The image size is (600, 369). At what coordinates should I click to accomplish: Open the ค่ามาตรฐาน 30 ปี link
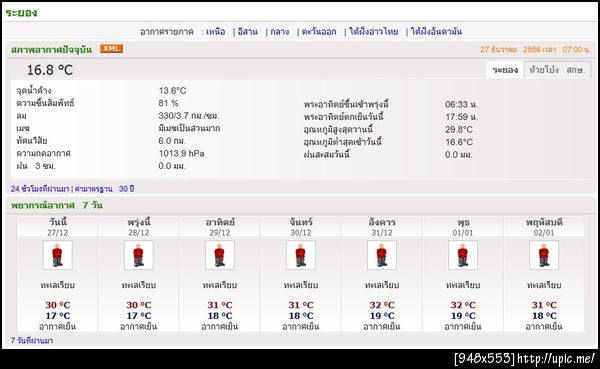(x=104, y=189)
